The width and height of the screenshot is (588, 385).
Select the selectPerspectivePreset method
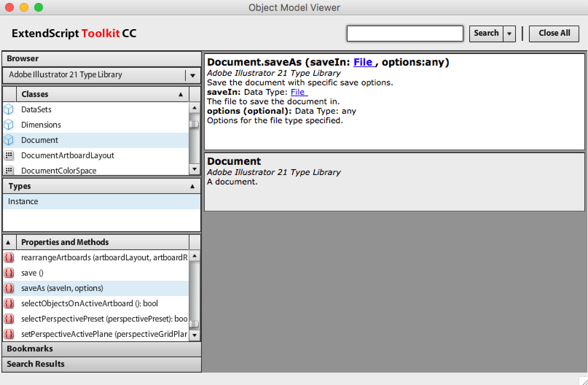tap(96, 319)
